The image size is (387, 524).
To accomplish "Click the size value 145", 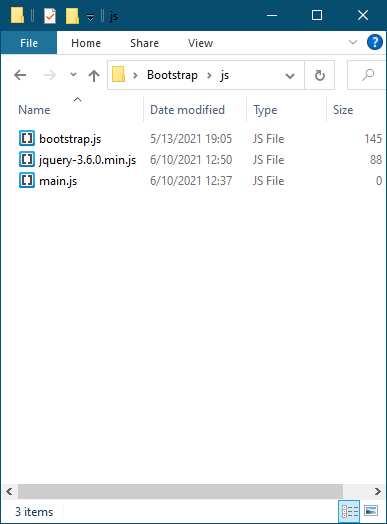I will click(x=373, y=139).
